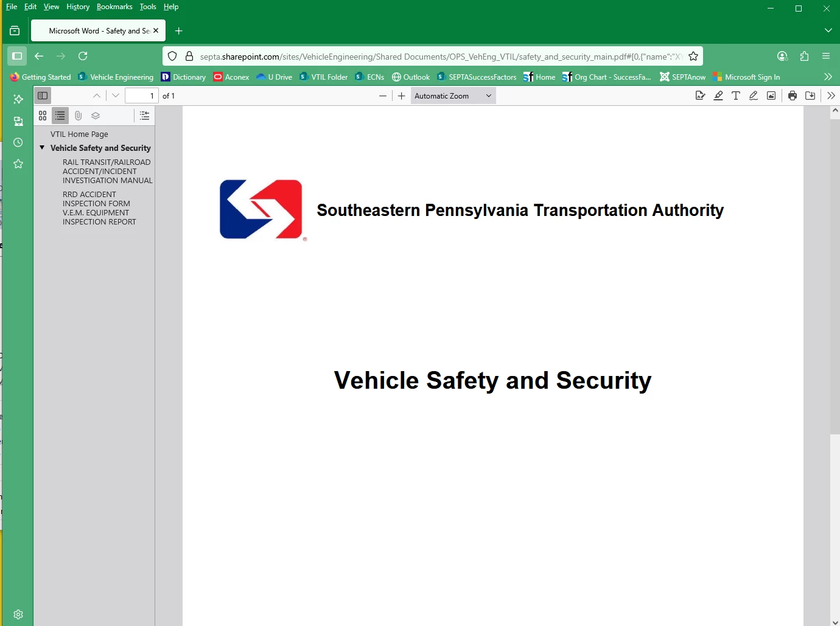The height and width of the screenshot is (626, 840).
Task: Open SEPTASuccessFactors bookmark
Action: click(x=477, y=77)
